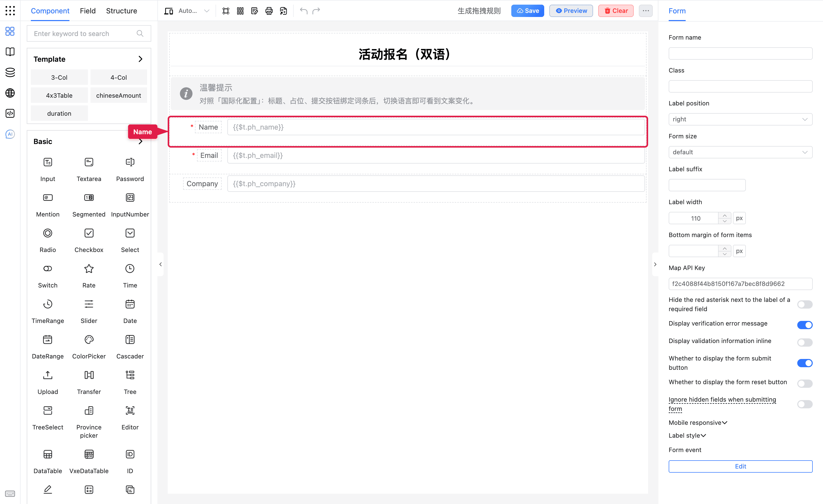Click the print icon in toolbar
The height and width of the screenshot is (504, 823).
pyautogui.click(x=269, y=11)
